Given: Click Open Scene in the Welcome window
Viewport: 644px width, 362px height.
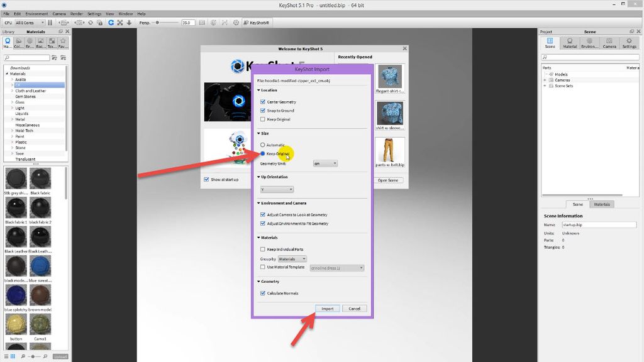Looking at the screenshot, I should tap(387, 180).
